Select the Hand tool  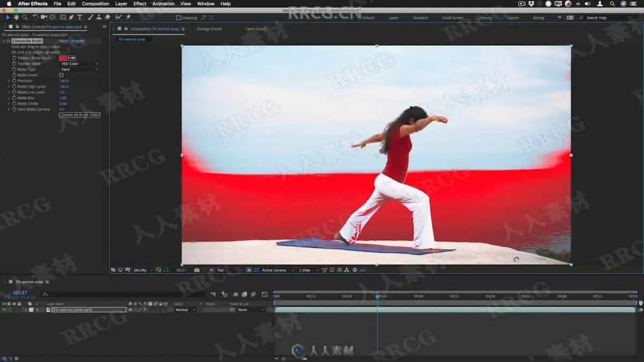[x=16, y=17]
